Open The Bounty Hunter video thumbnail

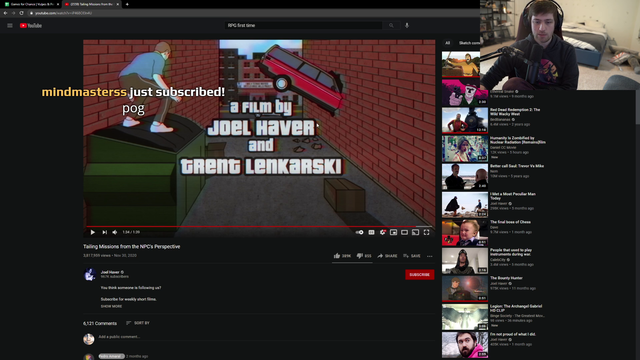click(465, 289)
